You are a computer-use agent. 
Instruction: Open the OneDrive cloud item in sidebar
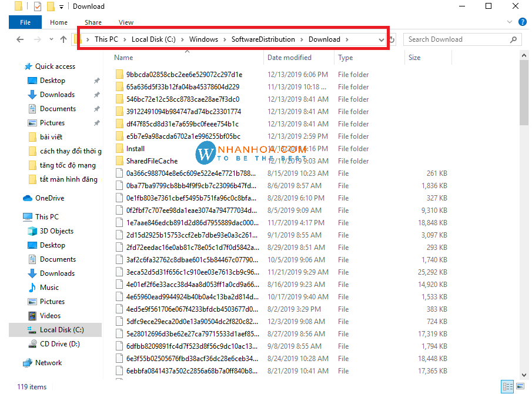[x=49, y=198]
